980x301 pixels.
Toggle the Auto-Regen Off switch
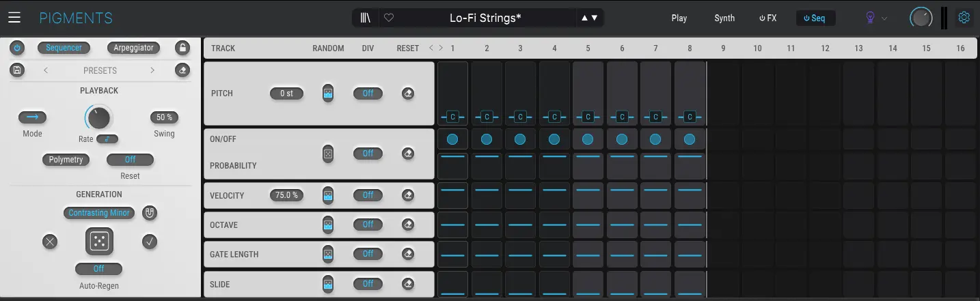[99, 269]
